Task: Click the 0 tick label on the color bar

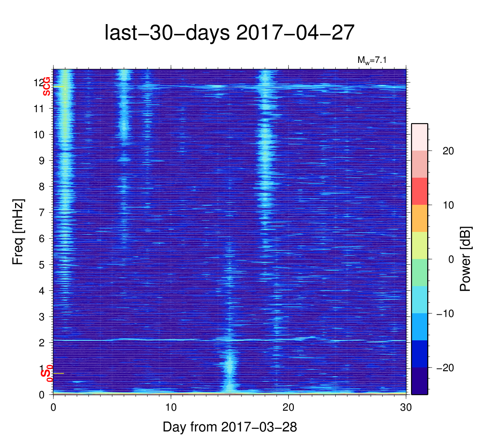Action: (450, 259)
